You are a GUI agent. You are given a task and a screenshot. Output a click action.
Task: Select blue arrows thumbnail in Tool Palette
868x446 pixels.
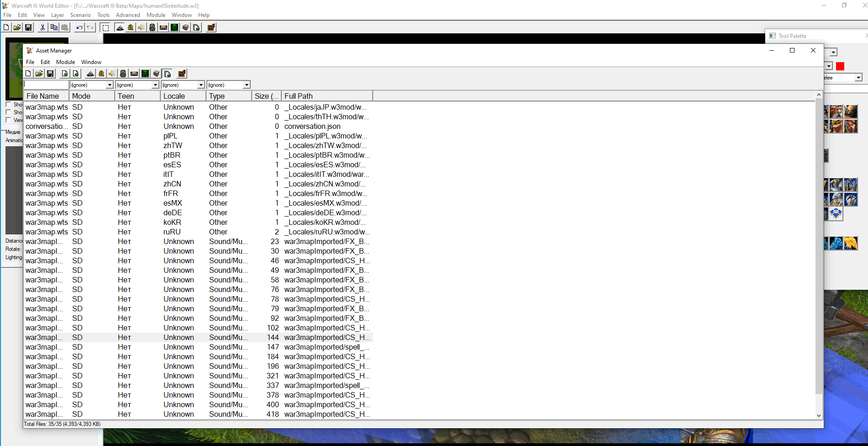836,213
